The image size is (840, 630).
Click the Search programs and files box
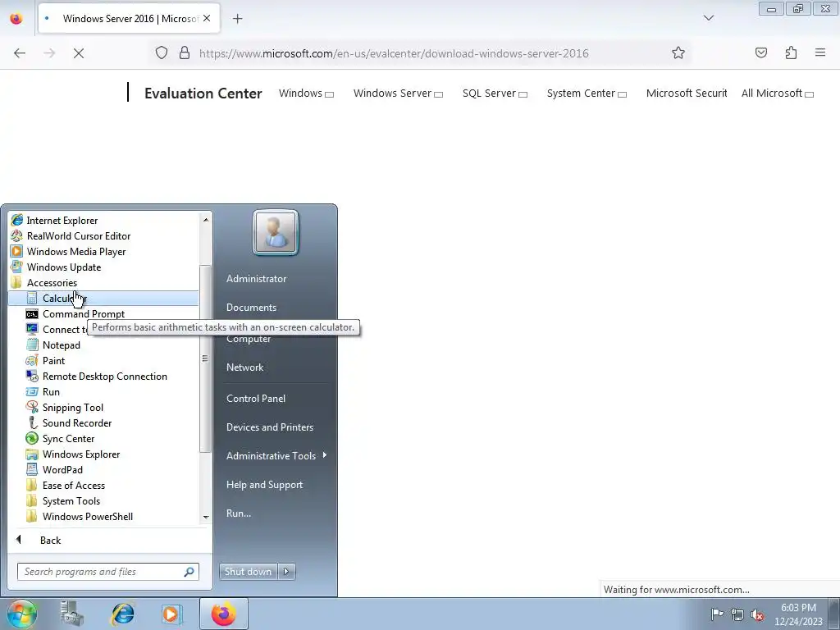coord(107,572)
